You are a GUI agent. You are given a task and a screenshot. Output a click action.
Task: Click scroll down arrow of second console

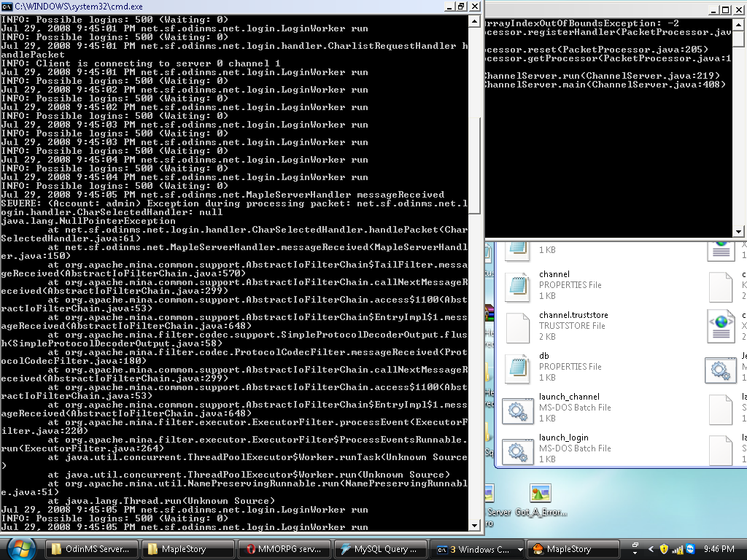738,231
